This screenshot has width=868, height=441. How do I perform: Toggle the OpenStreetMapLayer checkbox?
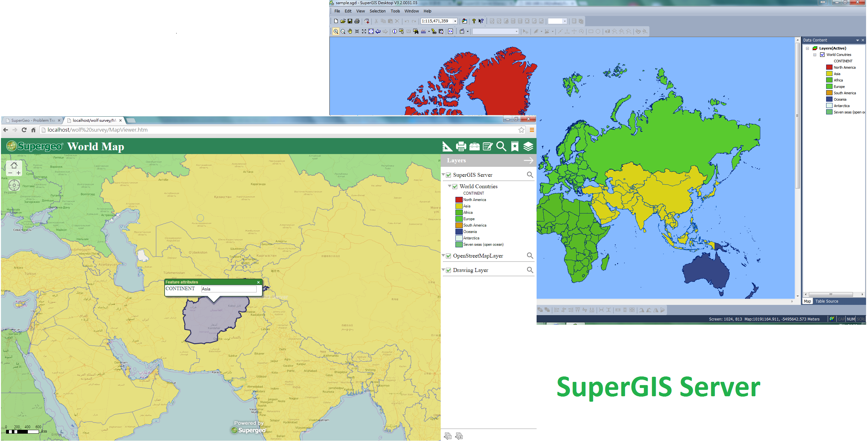pyautogui.click(x=448, y=256)
